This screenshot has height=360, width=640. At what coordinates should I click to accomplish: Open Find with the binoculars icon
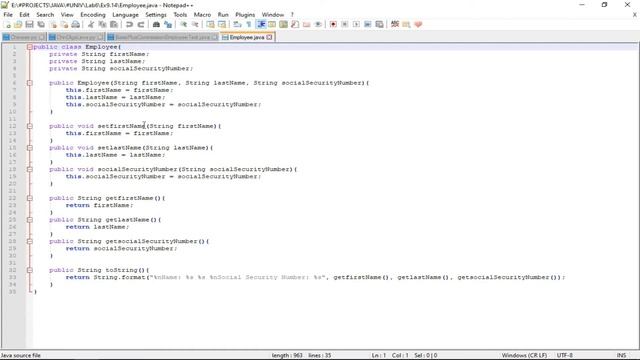pyautogui.click(x=156, y=24)
